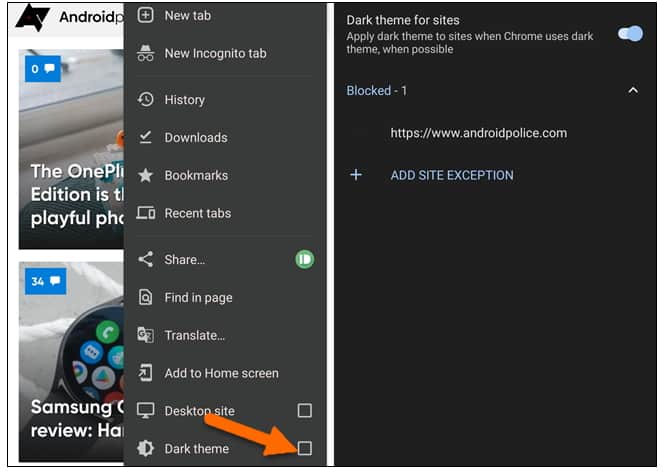Collapse the Blocked list with the chevron
The height and width of the screenshot is (472, 663).
pos(633,90)
